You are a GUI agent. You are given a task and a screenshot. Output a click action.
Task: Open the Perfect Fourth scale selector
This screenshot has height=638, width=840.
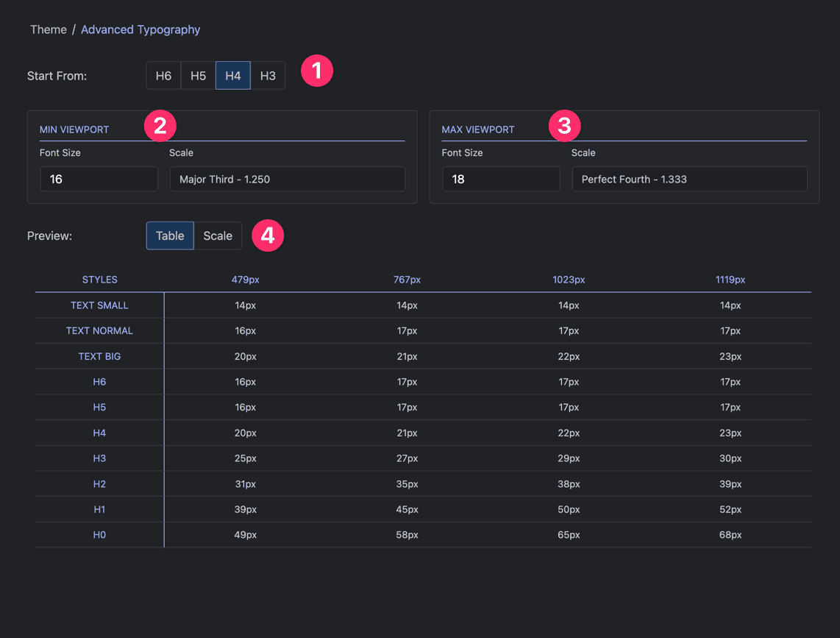[689, 179]
